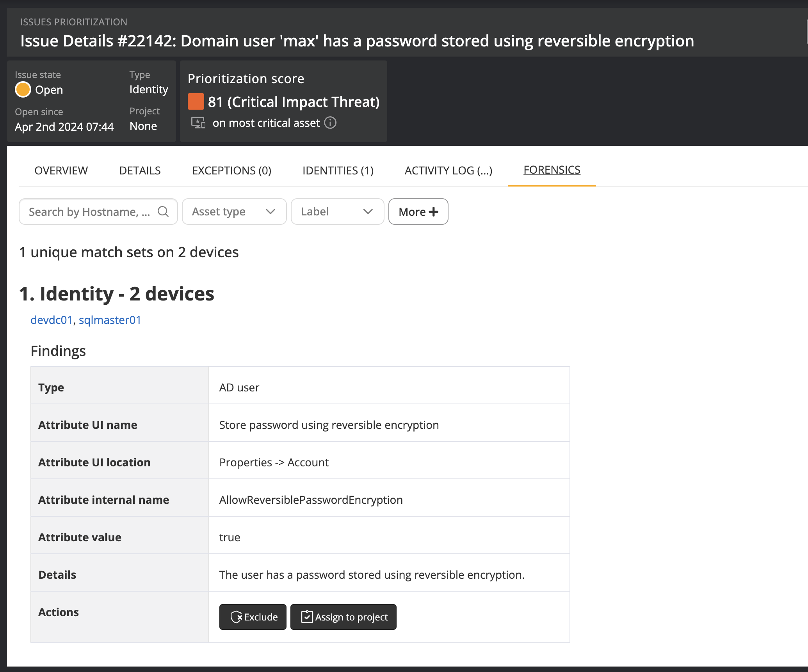The height and width of the screenshot is (672, 808).
Task: View the Activity Log tab
Action: click(448, 171)
